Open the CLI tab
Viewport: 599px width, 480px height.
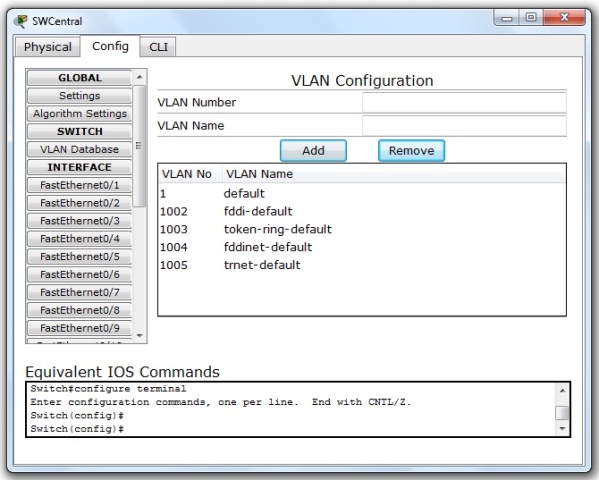coord(158,47)
